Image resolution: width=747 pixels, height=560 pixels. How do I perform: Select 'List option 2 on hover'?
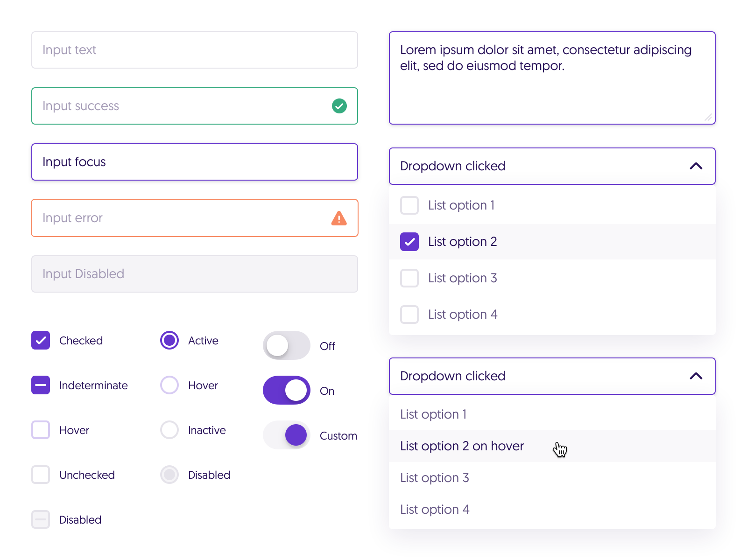[461, 446]
